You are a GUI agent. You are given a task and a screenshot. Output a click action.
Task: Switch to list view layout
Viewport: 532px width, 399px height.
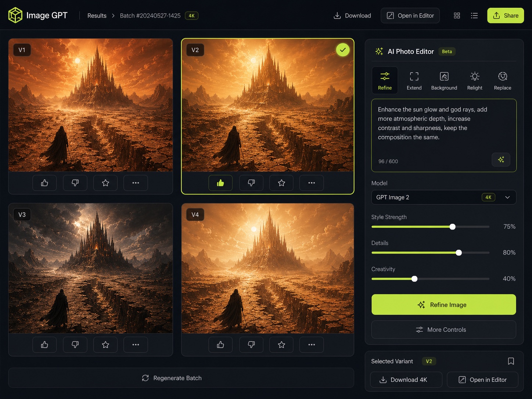[474, 15]
